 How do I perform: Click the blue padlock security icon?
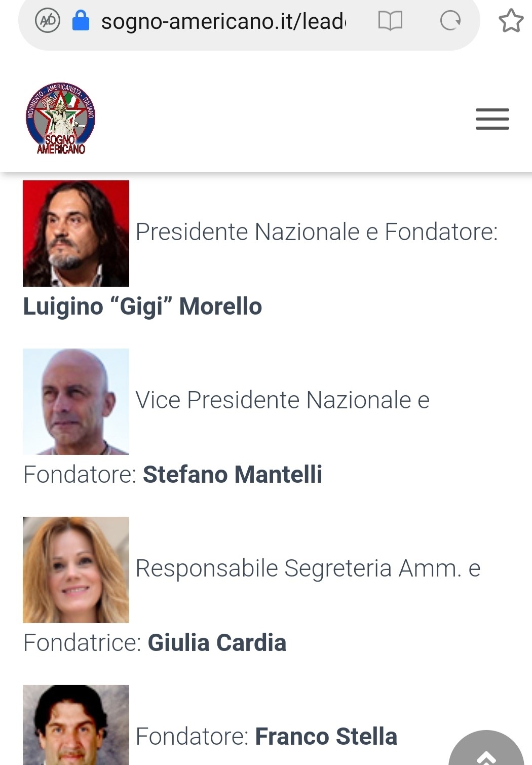81,21
